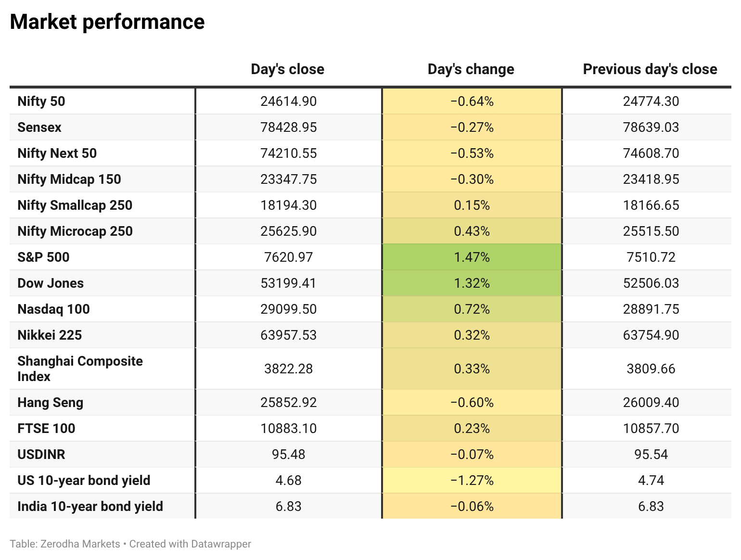The height and width of the screenshot is (560, 741).
Task: Click Hang Seng previous close 26009.40
Action: pos(651,403)
